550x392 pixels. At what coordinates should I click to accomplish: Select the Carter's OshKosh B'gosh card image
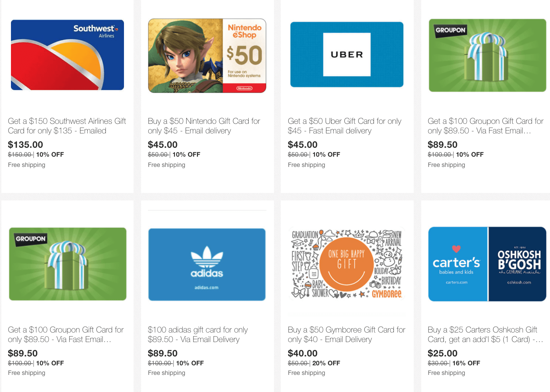(x=487, y=264)
